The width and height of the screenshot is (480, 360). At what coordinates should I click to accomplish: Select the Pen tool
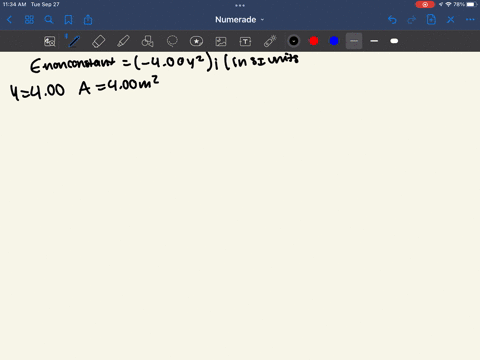click(74, 41)
